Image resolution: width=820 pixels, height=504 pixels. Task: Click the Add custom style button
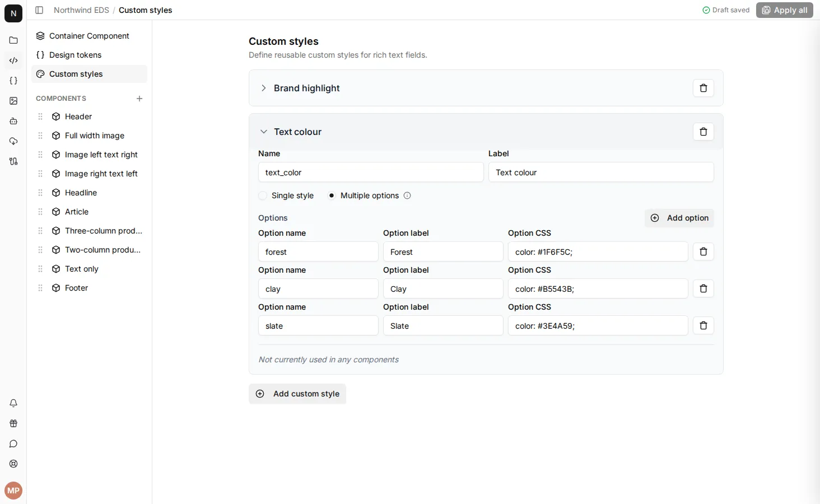[297, 394]
